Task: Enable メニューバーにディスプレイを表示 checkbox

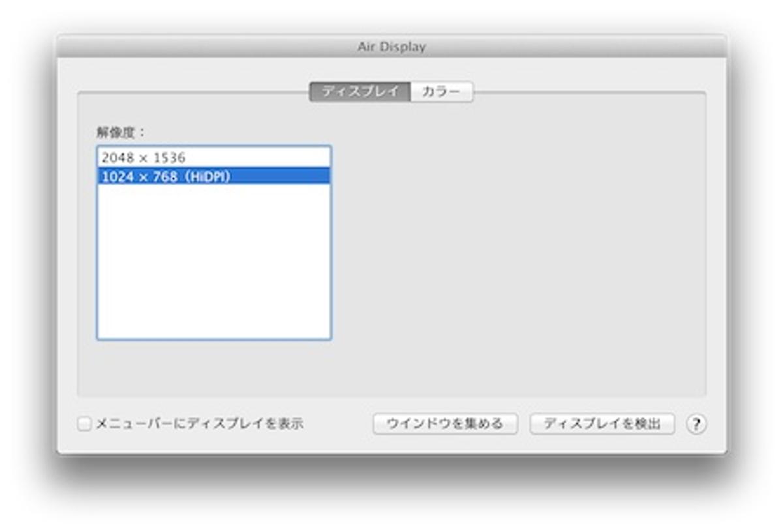Action: click(x=85, y=424)
